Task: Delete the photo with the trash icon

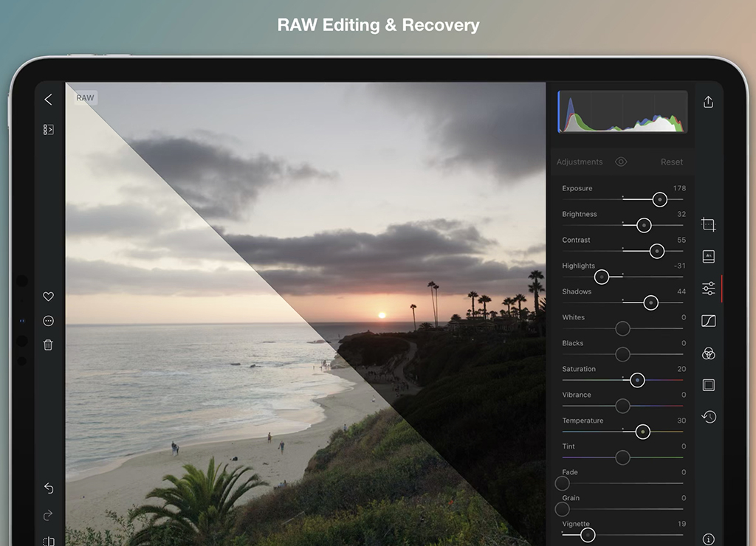Action: [48, 345]
